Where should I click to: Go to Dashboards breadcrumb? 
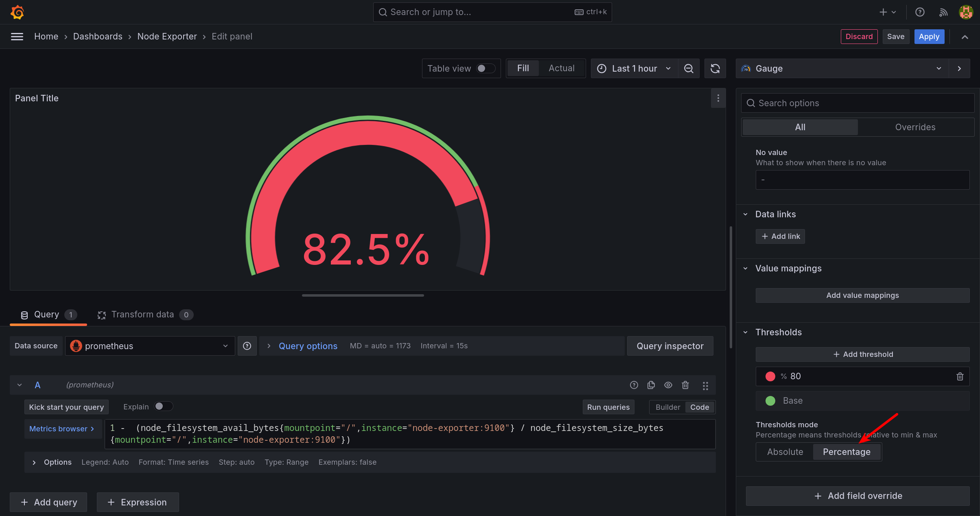(98, 37)
